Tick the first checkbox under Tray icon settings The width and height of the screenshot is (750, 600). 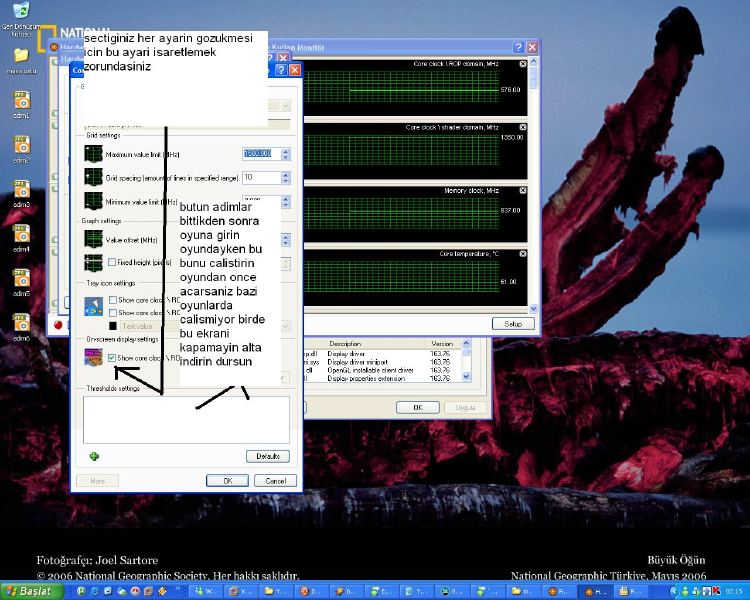coord(113,300)
